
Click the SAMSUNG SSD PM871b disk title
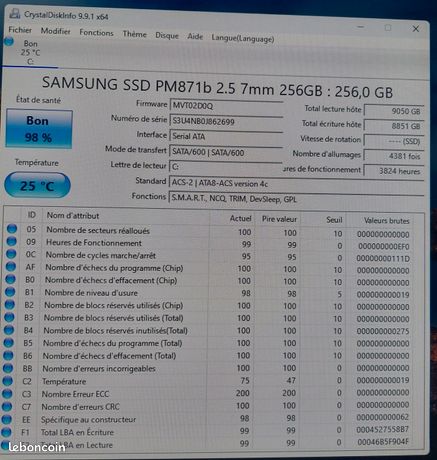click(x=217, y=87)
